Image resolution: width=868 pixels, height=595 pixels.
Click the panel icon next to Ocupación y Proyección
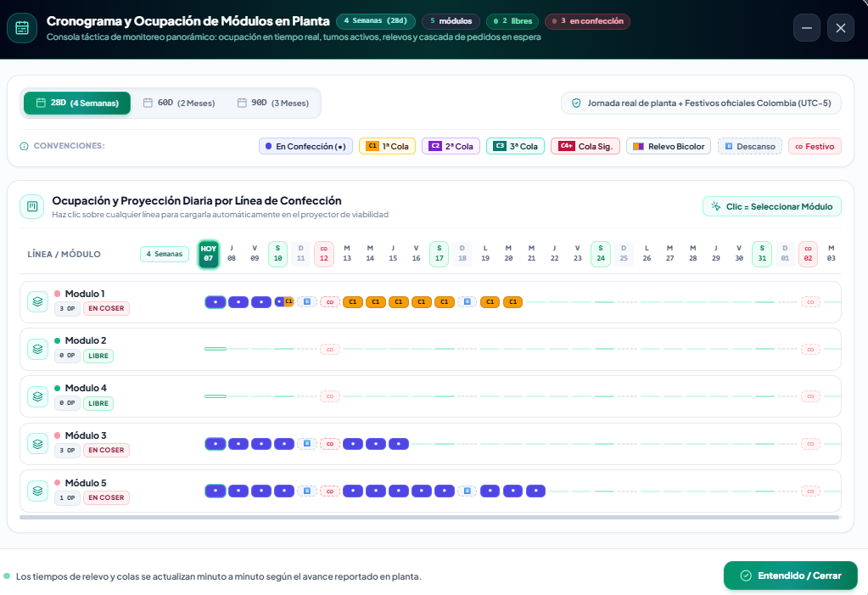tap(32, 206)
